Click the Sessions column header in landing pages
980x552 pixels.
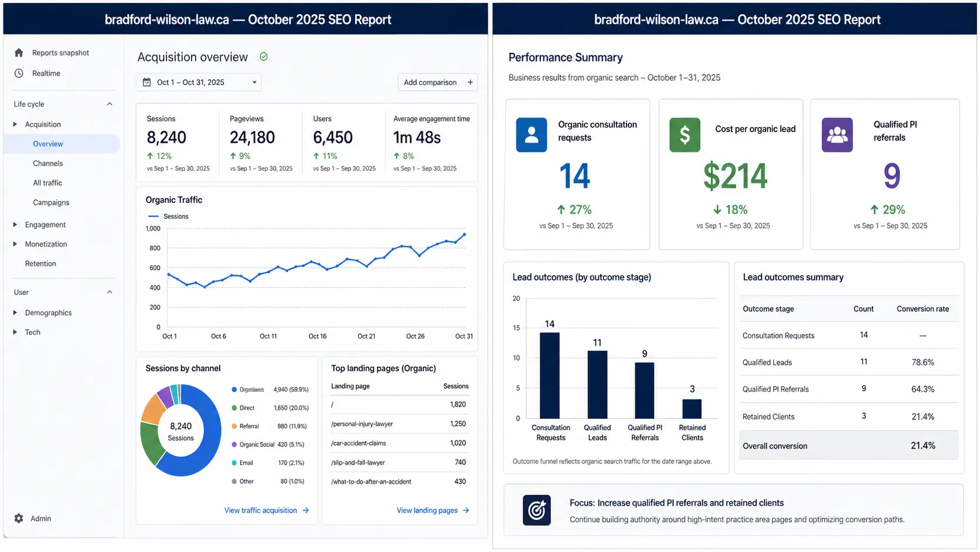click(x=456, y=386)
